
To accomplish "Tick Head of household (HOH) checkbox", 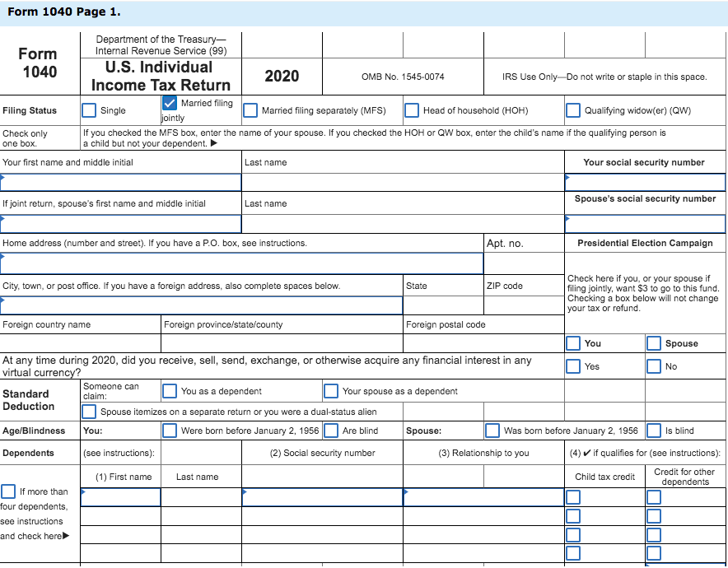I will tap(412, 110).
